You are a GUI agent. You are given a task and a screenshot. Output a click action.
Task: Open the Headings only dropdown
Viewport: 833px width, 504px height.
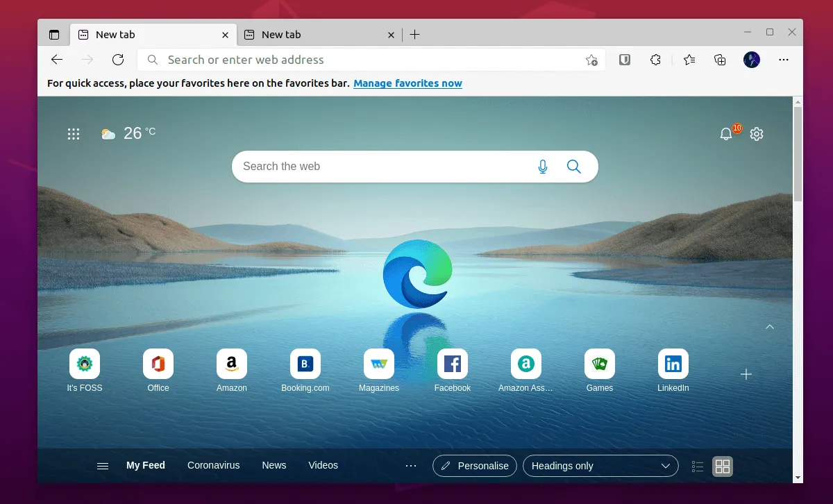pos(600,466)
